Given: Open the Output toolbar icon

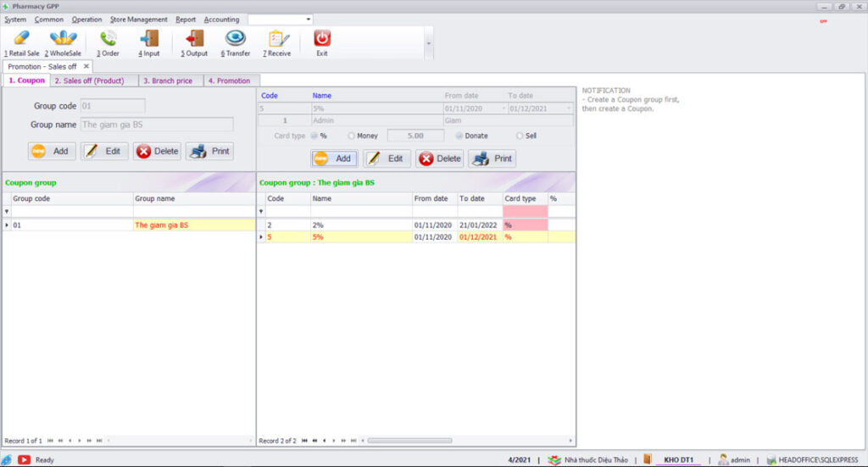Looking at the screenshot, I should (x=194, y=39).
